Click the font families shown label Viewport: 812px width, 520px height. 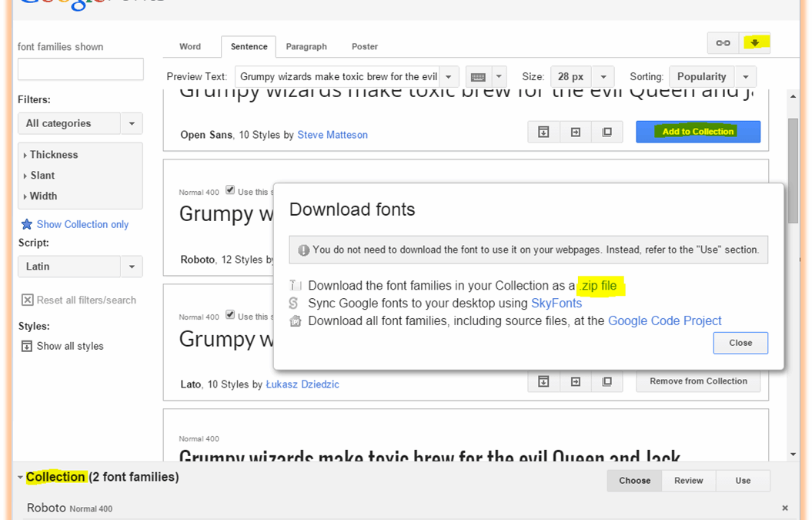(61, 47)
